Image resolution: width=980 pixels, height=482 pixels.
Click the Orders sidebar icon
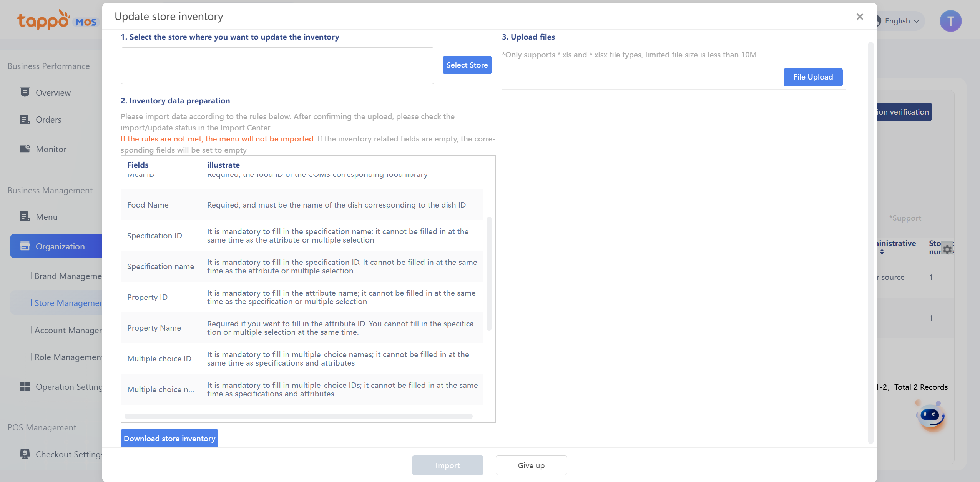[x=25, y=120]
